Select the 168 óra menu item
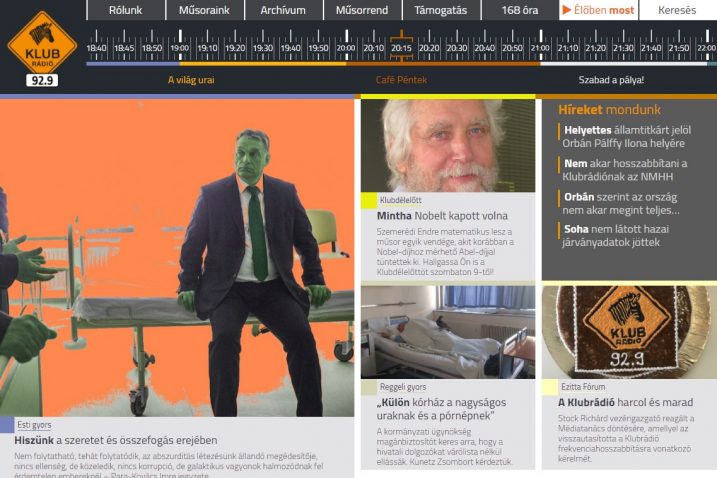Screen dimensions: 717x478 pyautogui.click(x=519, y=10)
